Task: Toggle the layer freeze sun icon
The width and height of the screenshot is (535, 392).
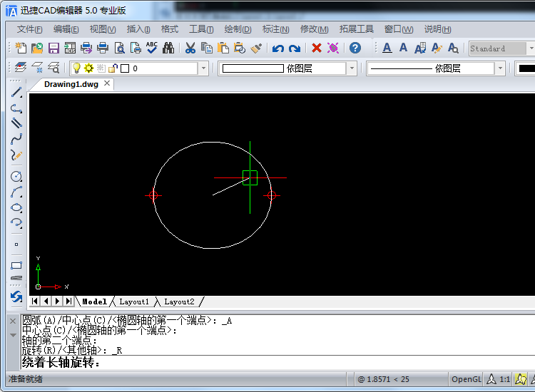Action: click(x=88, y=68)
